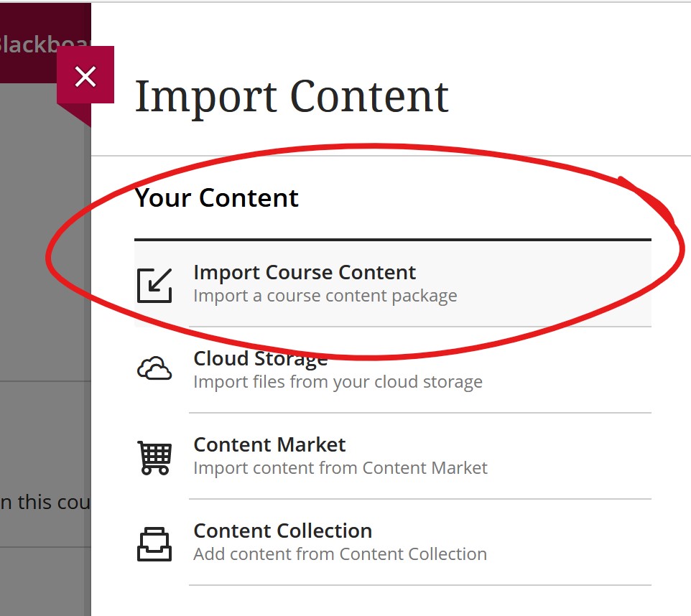
Task: Click the Your Content section heading
Action: [x=216, y=198]
